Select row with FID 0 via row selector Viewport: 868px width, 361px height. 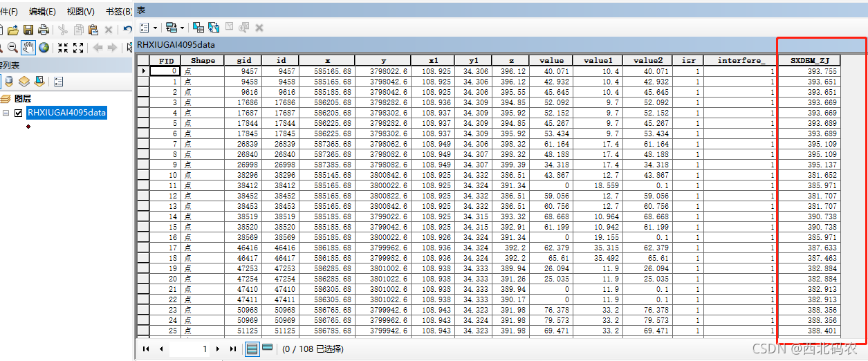click(x=143, y=71)
